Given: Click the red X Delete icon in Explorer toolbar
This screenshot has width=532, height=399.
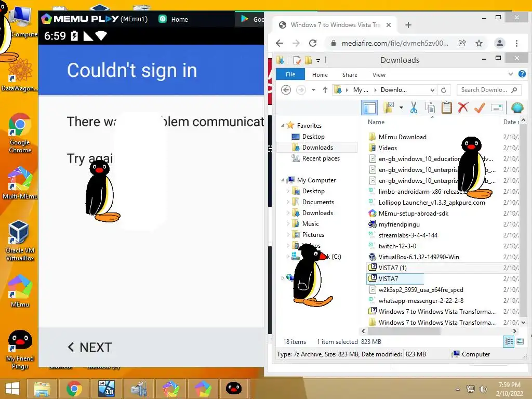Looking at the screenshot, I should coord(463,108).
